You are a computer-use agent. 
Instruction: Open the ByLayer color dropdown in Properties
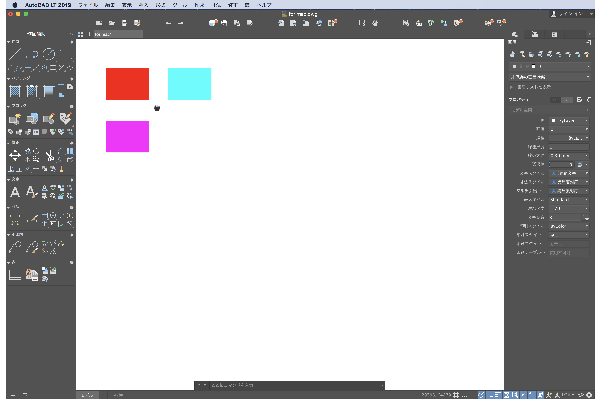pos(569,121)
